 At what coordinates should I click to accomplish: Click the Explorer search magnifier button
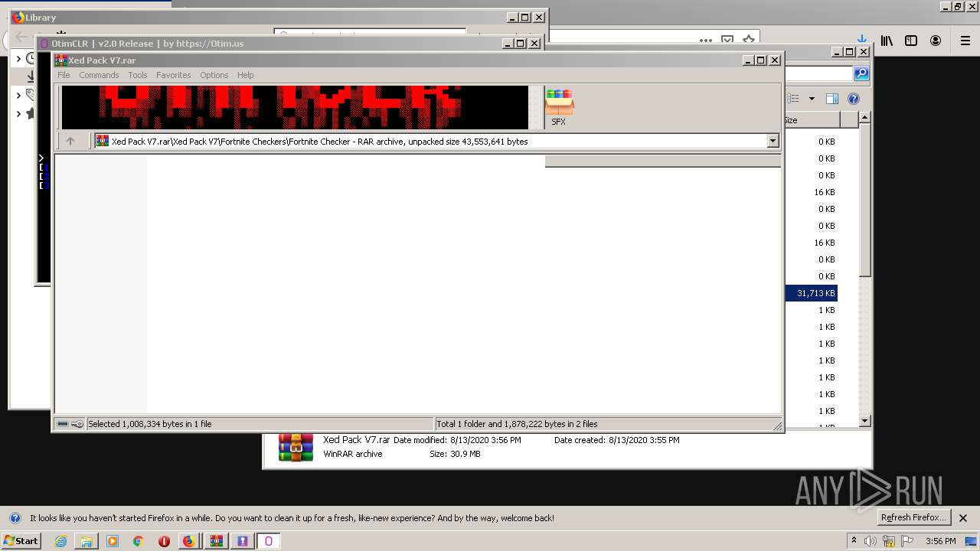coord(861,73)
